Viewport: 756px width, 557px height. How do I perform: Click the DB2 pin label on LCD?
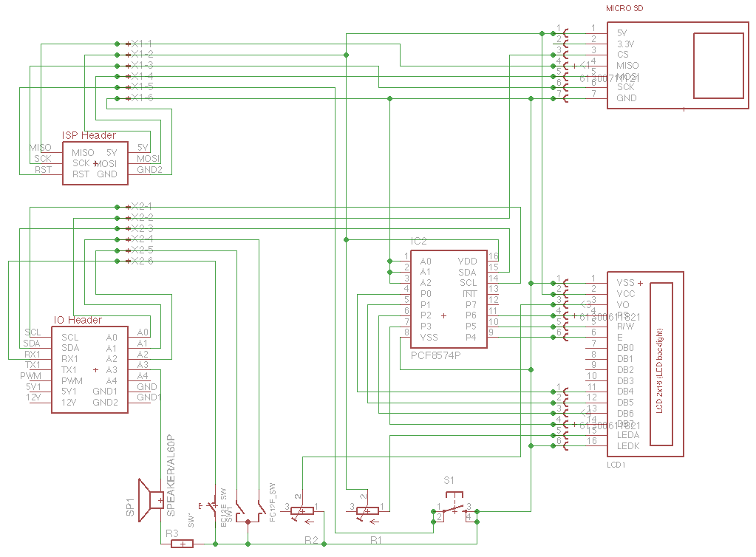[x=625, y=369]
